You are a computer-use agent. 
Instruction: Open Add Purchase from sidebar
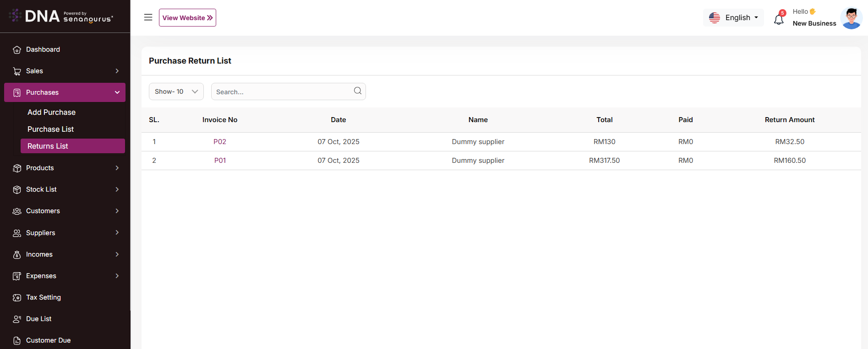pos(51,113)
